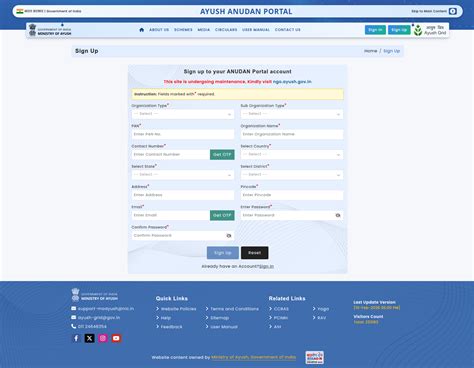
Task: Open the Contact Us menu item
Action: 288,30
